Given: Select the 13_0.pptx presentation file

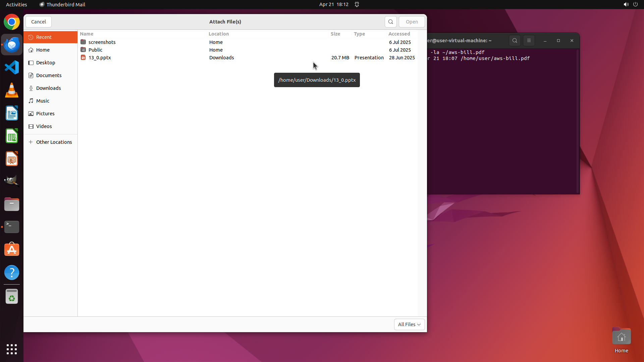Looking at the screenshot, I should [100, 58].
